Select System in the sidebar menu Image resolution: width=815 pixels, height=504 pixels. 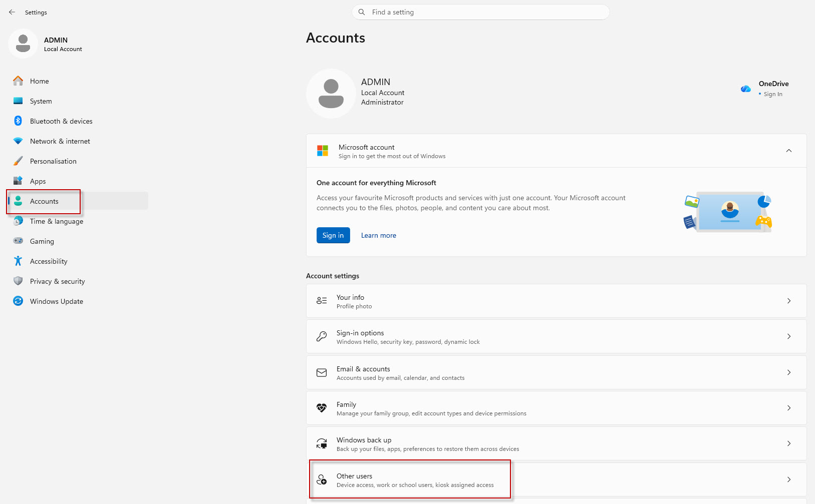[78, 101]
